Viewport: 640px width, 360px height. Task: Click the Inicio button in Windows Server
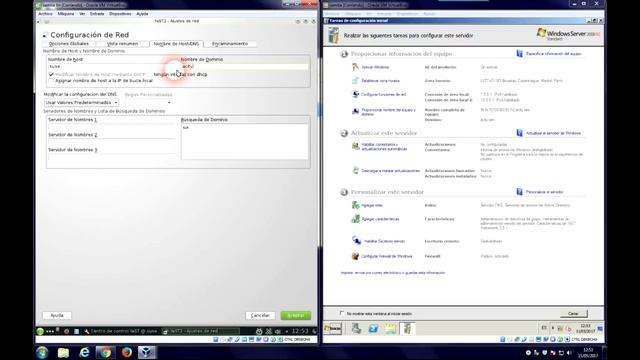click(333, 328)
